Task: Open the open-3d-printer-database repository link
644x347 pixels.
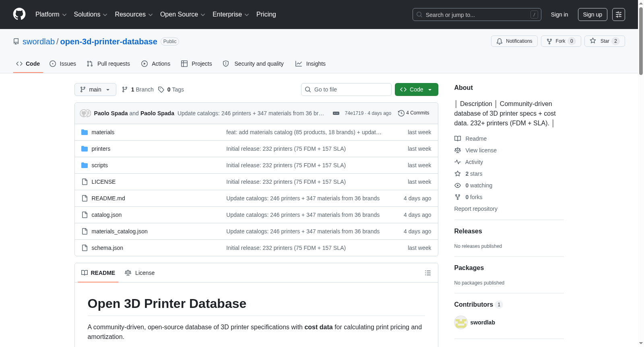Action: click(109, 42)
